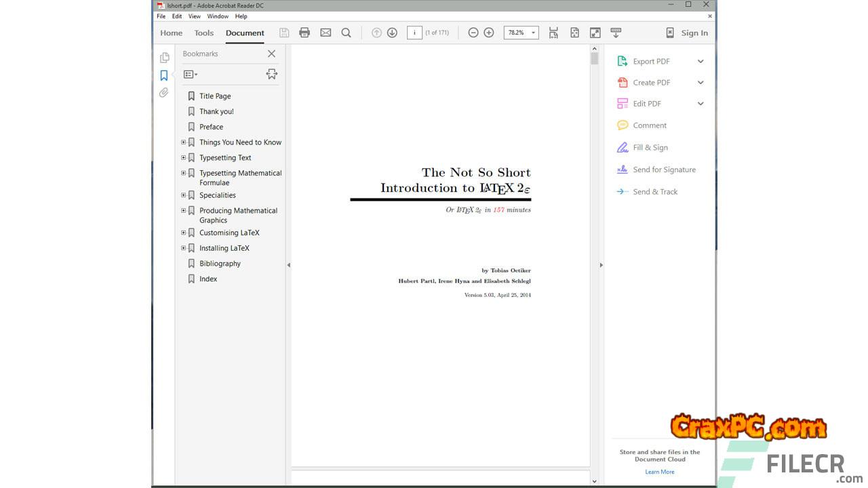Follow the Learn More link
868x488 pixels.
click(x=659, y=472)
